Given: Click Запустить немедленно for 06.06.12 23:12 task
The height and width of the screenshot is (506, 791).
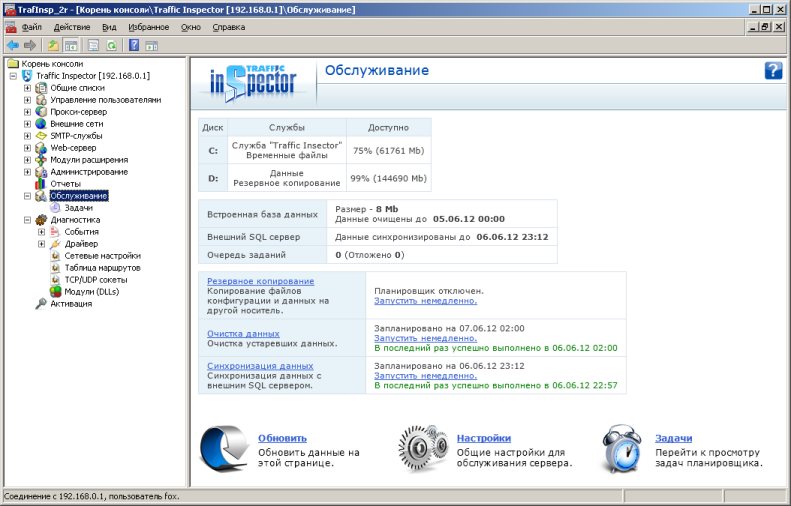Looking at the screenshot, I should (x=425, y=375).
